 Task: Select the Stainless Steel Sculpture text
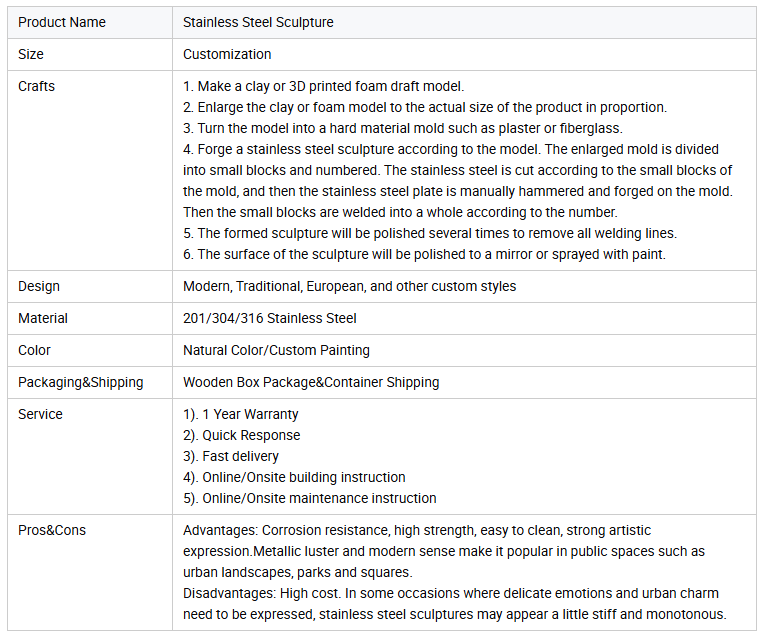[x=258, y=22]
